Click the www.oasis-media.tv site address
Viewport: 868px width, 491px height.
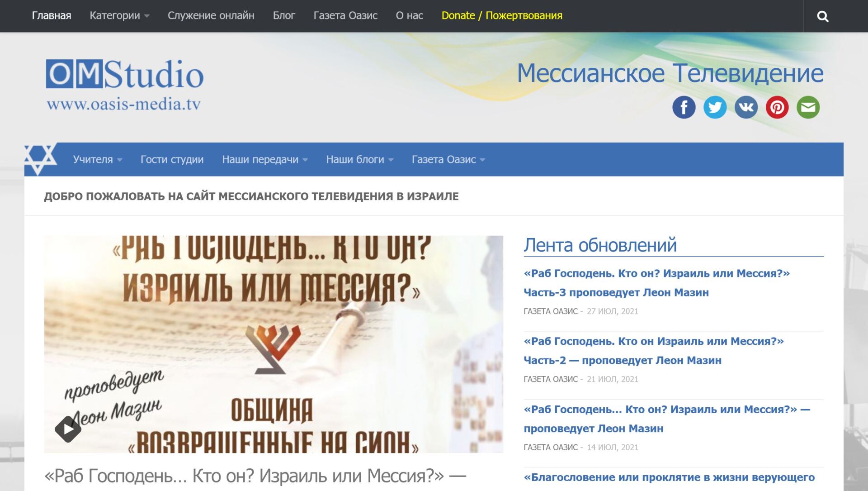[123, 104]
